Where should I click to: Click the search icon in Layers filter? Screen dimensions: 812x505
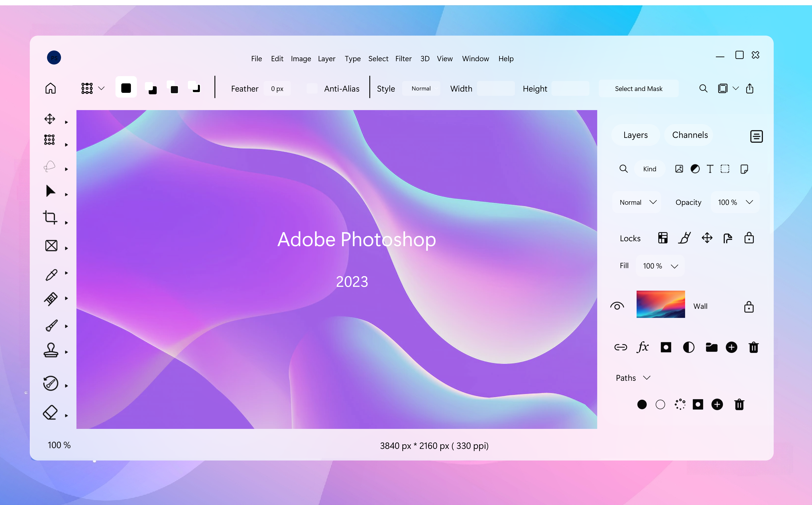[623, 169]
